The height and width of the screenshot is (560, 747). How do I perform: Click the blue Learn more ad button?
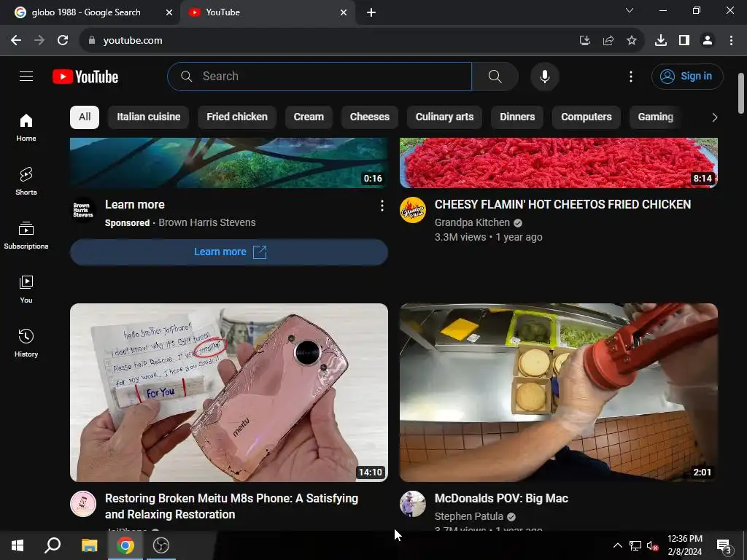coord(229,252)
